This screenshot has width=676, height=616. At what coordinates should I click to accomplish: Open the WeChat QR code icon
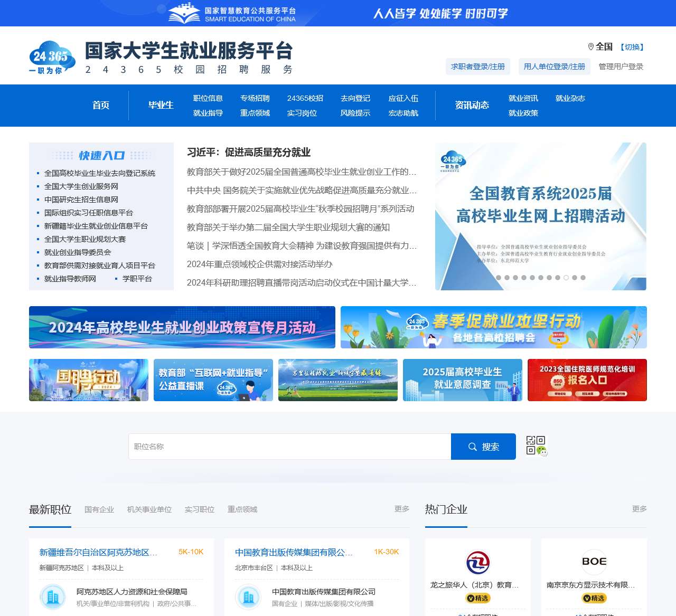[x=537, y=446]
